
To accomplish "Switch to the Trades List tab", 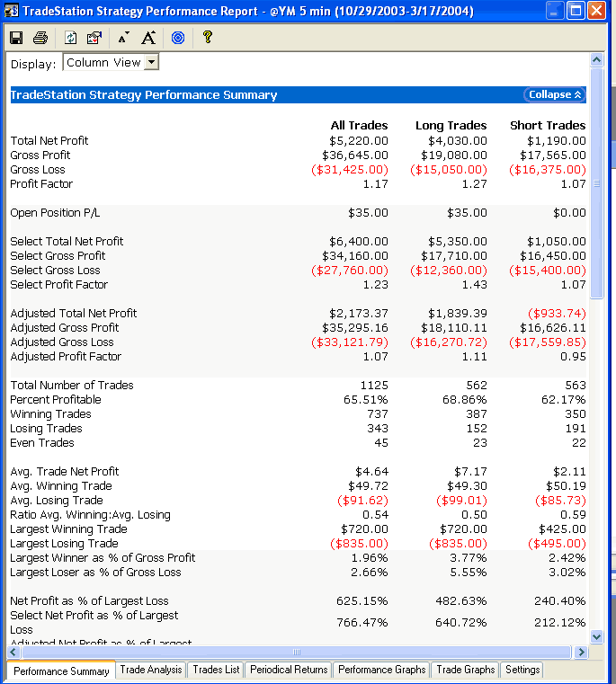I will click(x=216, y=669).
